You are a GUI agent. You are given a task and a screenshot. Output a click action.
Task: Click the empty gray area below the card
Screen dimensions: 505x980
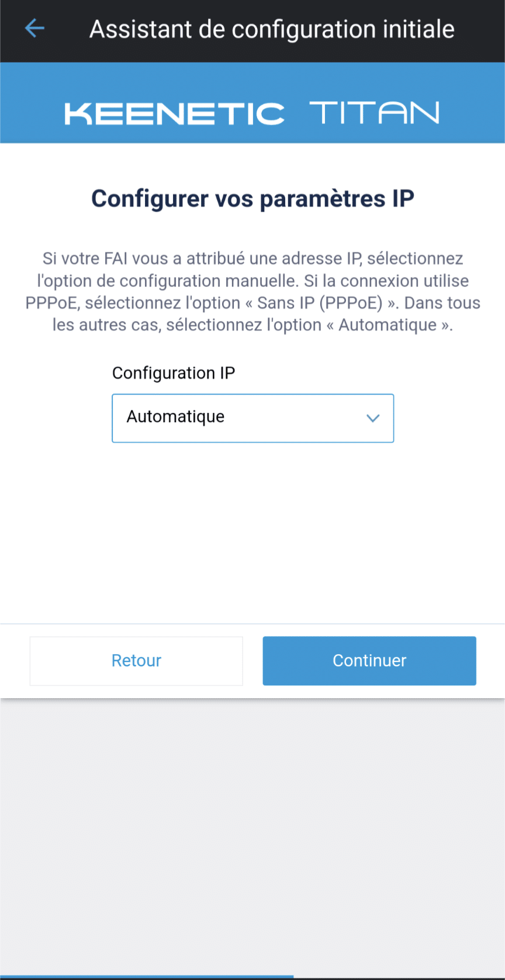(x=252, y=830)
